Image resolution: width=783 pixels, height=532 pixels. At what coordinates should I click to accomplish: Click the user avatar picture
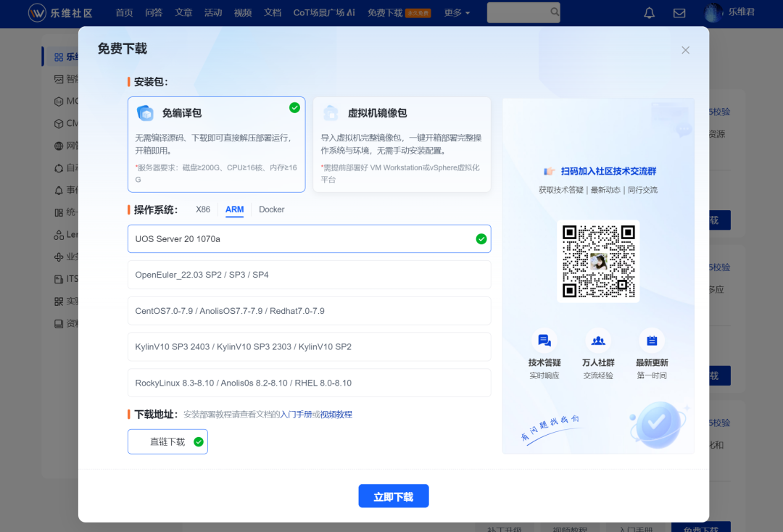pyautogui.click(x=713, y=12)
